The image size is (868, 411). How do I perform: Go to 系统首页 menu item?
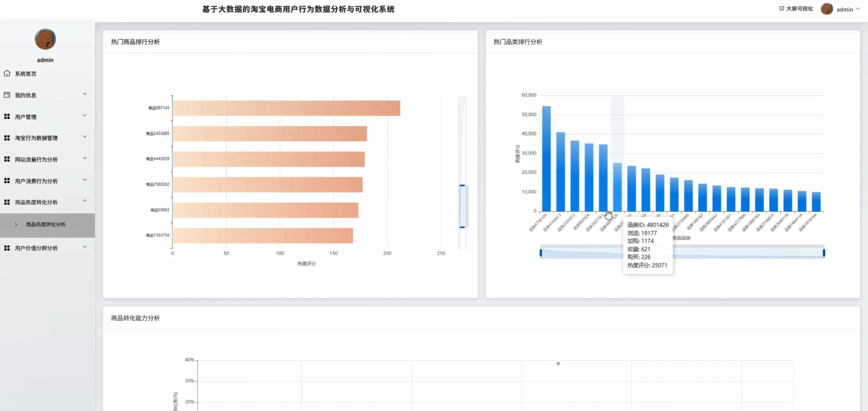47,73
